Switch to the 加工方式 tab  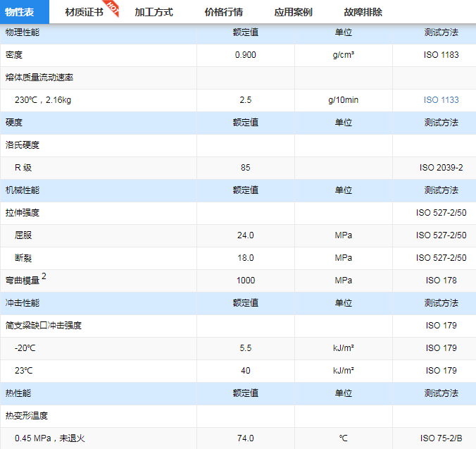[154, 12]
